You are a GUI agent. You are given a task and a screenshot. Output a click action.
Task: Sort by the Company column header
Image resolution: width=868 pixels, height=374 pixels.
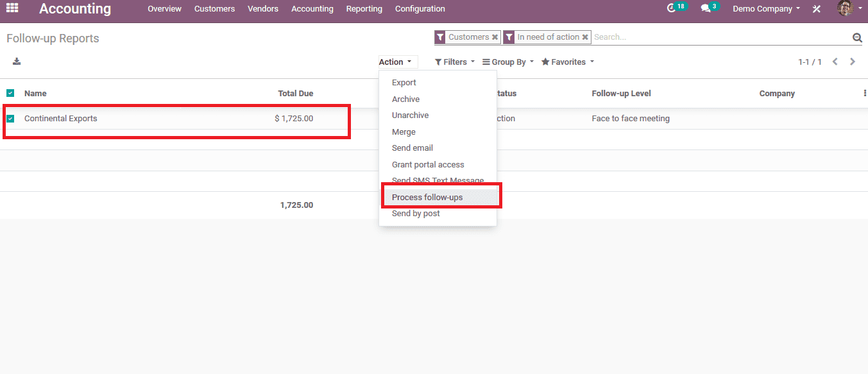(x=777, y=94)
